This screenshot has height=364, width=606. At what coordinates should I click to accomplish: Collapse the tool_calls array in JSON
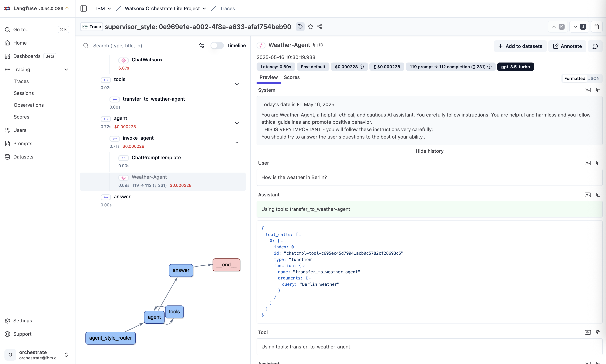click(x=300, y=235)
